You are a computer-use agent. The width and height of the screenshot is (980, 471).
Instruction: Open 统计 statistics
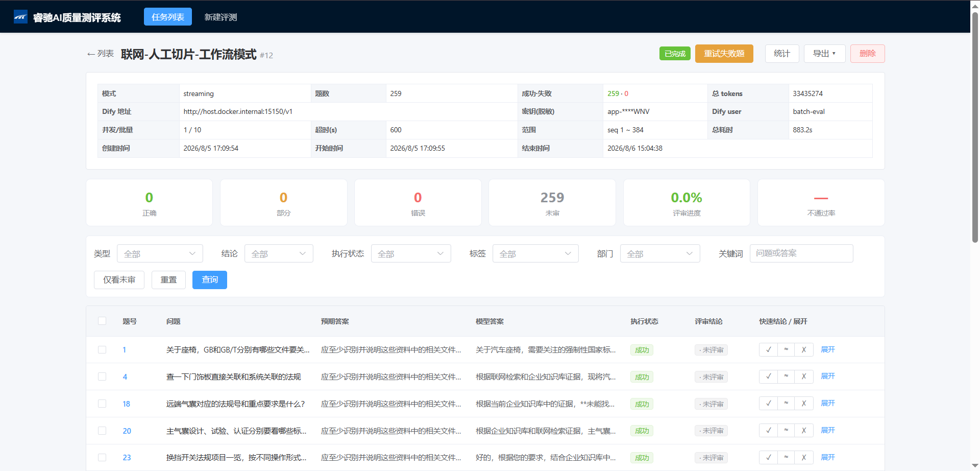pyautogui.click(x=782, y=54)
